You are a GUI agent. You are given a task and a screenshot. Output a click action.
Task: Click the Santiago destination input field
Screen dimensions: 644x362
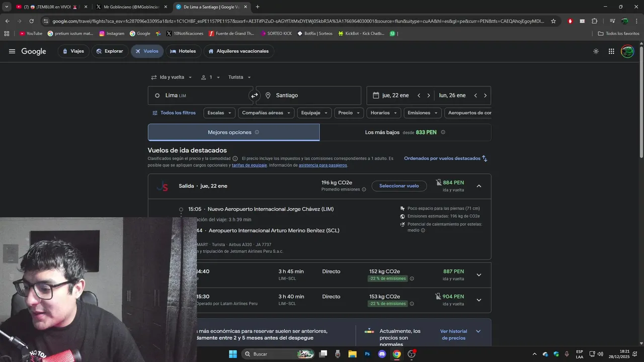[x=308, y=96]
